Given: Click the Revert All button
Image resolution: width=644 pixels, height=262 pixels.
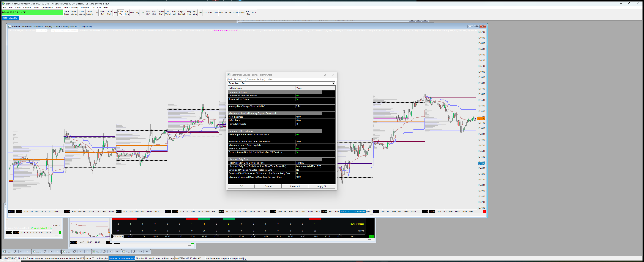Looking at the screenshot, I should [x=295, y=186].
